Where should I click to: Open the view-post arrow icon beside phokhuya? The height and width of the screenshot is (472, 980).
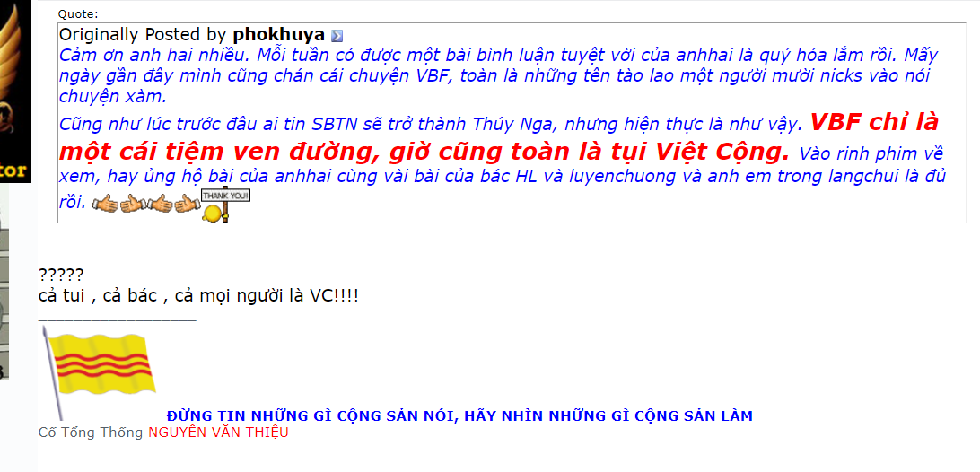[337, 36]
